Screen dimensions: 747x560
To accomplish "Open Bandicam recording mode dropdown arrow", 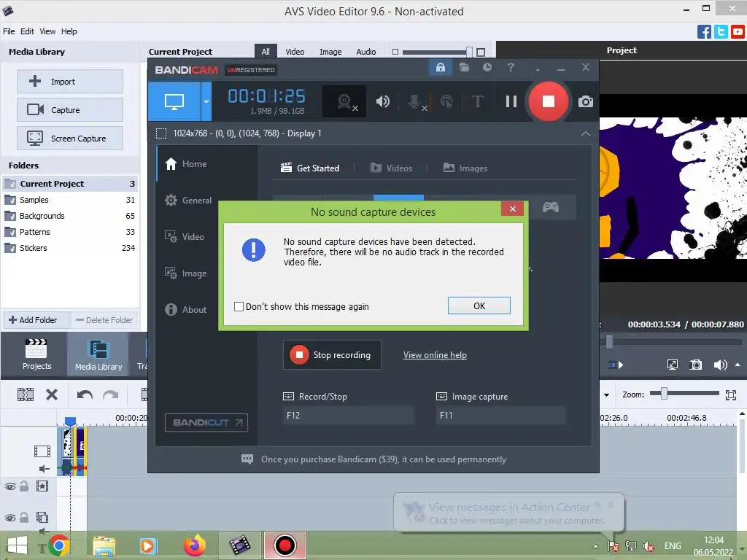I will (206, 101).
